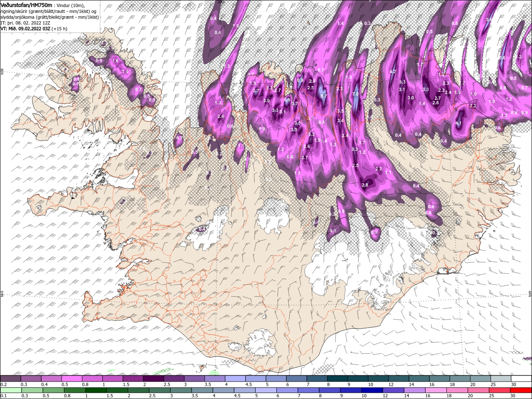Click the 4.2 snowfall value label
The image size is (532, 399).
(x=393, y=71)
